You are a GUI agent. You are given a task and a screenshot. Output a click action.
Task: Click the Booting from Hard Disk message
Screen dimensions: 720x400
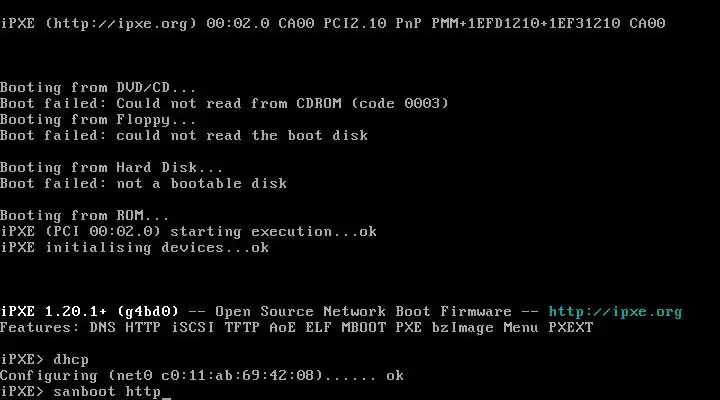[112, 168]
